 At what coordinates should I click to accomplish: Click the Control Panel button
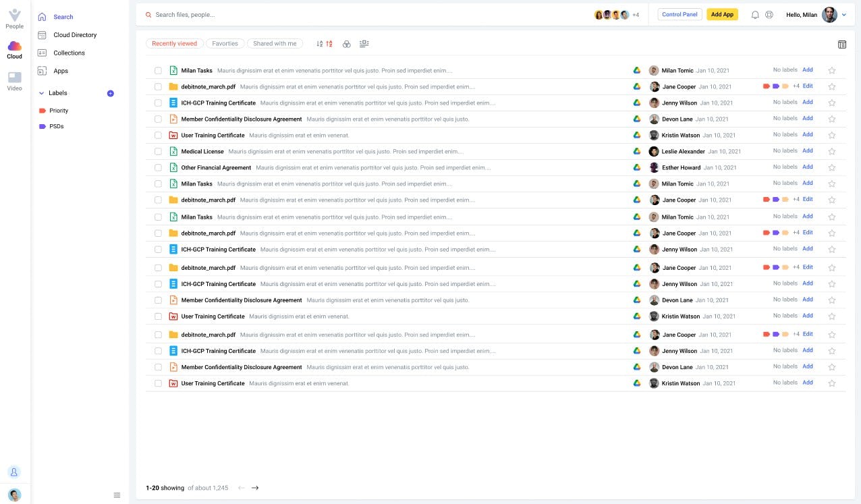679,14
